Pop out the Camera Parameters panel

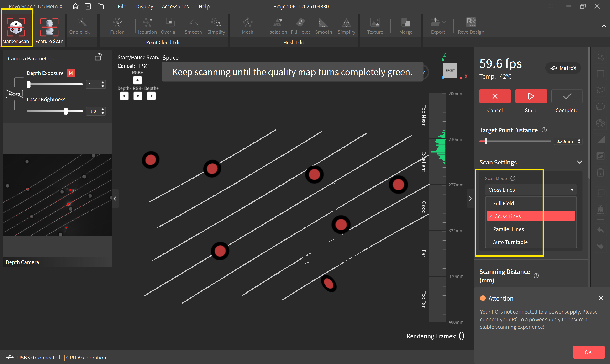click(98, 57)
